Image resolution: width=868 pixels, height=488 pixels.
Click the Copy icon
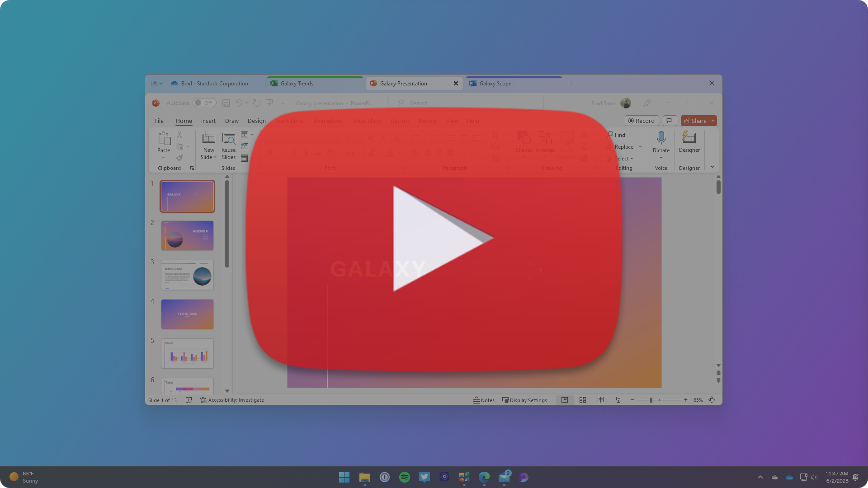tap(179, 146)
